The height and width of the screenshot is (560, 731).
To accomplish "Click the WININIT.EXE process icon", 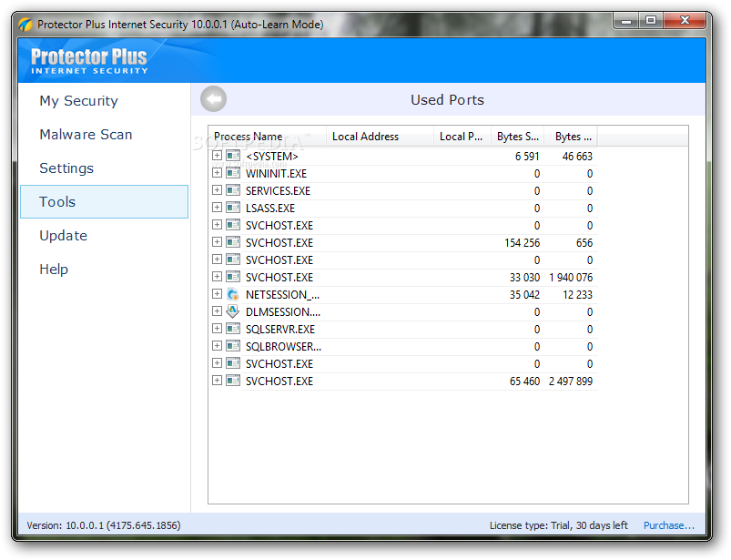I will coord(233,173).
